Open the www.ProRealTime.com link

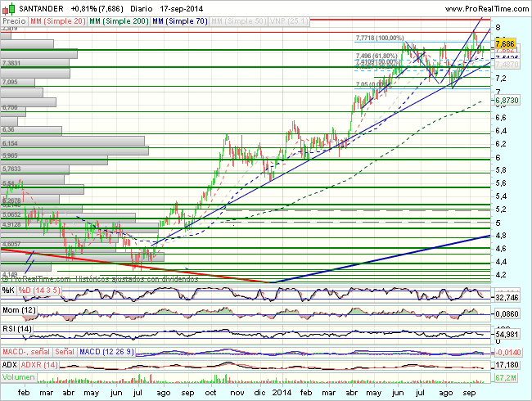pos(487,9)
